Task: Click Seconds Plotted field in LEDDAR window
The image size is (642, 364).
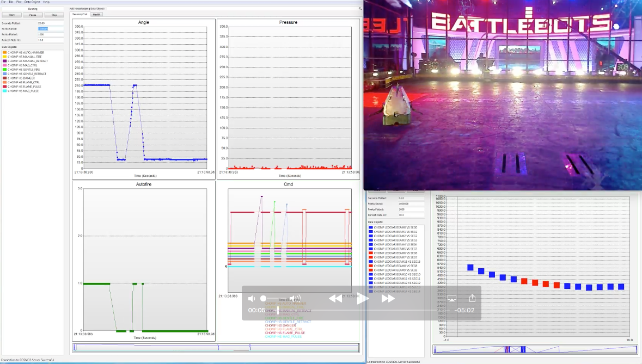Action: (411, 198)
